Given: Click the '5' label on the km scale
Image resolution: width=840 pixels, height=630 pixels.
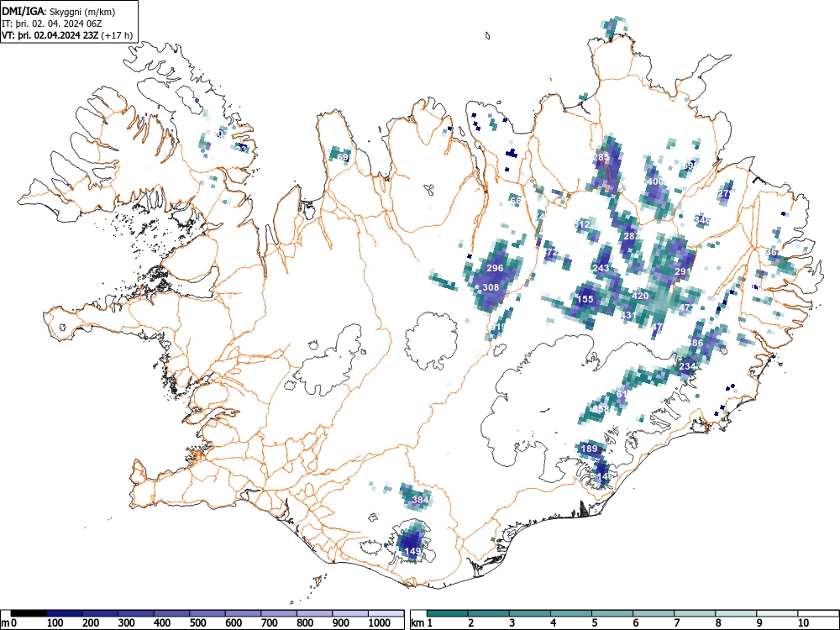Looking at the screenshot, I should tap(595, 623).
